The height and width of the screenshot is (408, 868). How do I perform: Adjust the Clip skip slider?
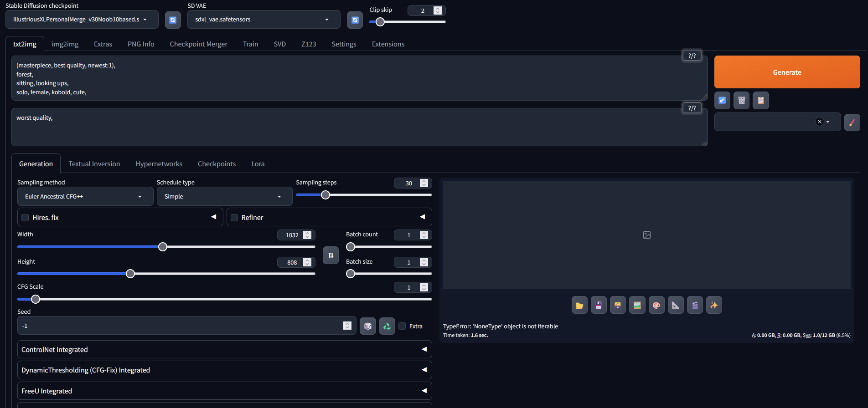(x=407, y=22)
